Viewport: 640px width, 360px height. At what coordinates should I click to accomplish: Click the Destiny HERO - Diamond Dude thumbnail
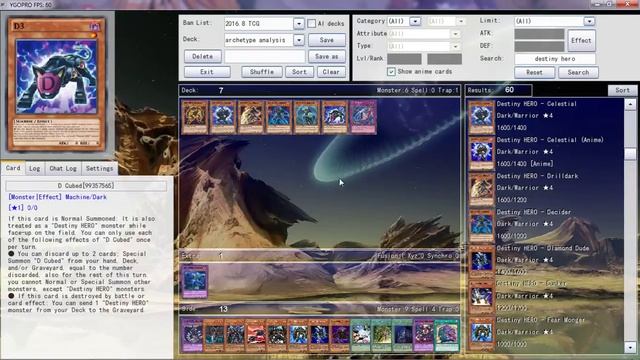coord(481,262)
